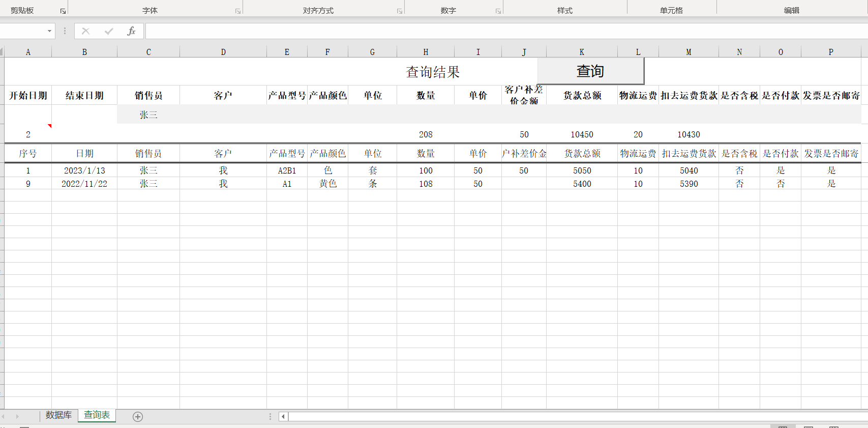Select column P header
Screen dimensions: 868x428
click(x=831, y=52)
